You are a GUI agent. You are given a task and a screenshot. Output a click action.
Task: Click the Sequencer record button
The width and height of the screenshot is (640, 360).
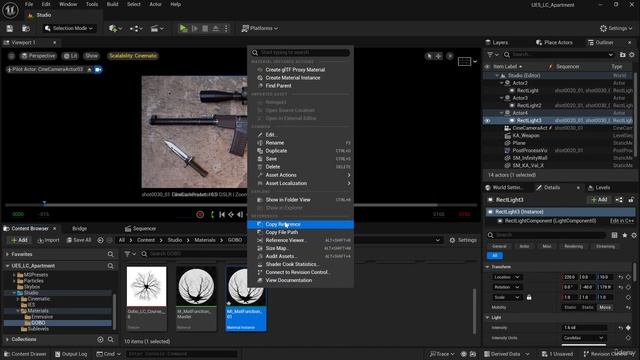[200, 214]
